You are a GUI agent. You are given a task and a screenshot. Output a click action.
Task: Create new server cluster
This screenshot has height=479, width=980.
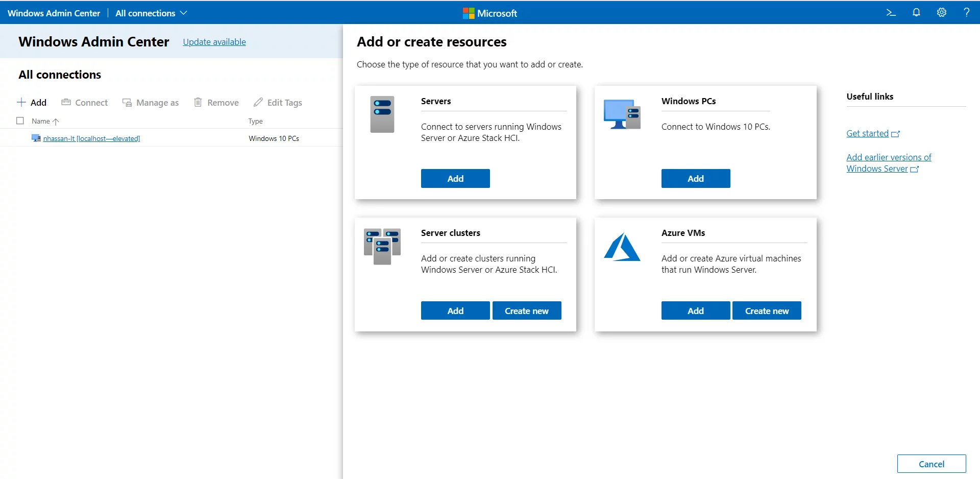(x=527, y=310)
